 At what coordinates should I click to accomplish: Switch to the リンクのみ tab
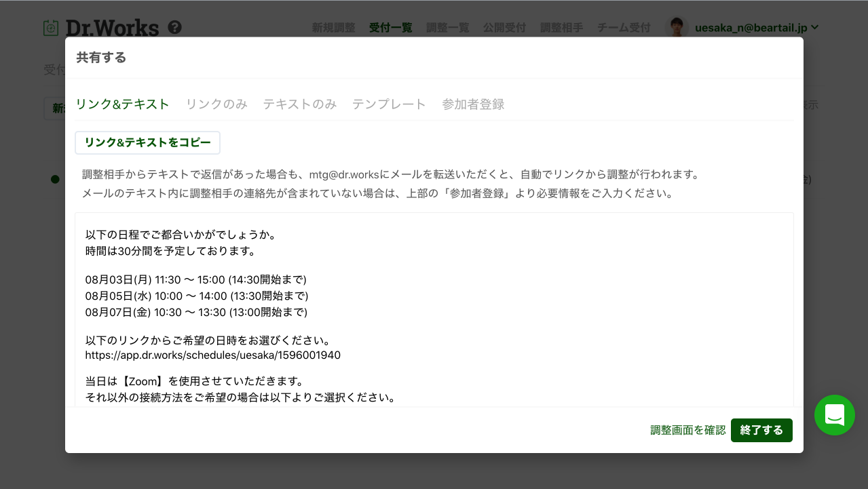(x=216, y=104)
